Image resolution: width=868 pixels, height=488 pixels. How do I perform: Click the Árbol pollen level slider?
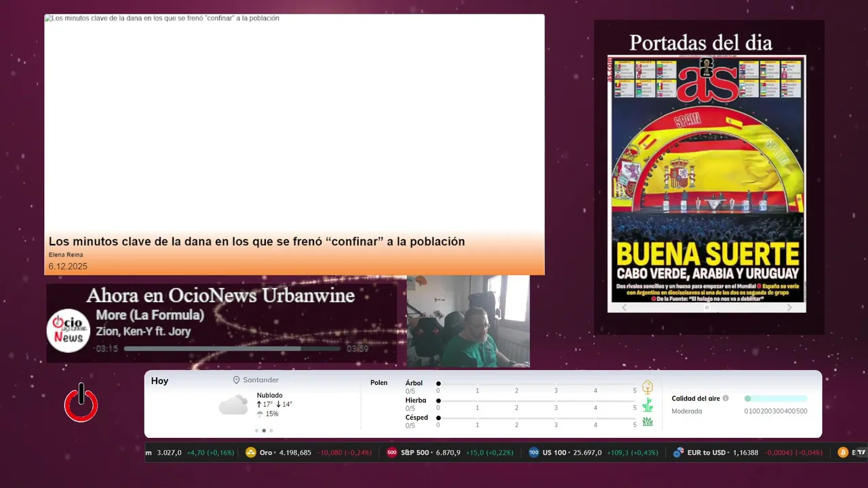pos(536,384)
